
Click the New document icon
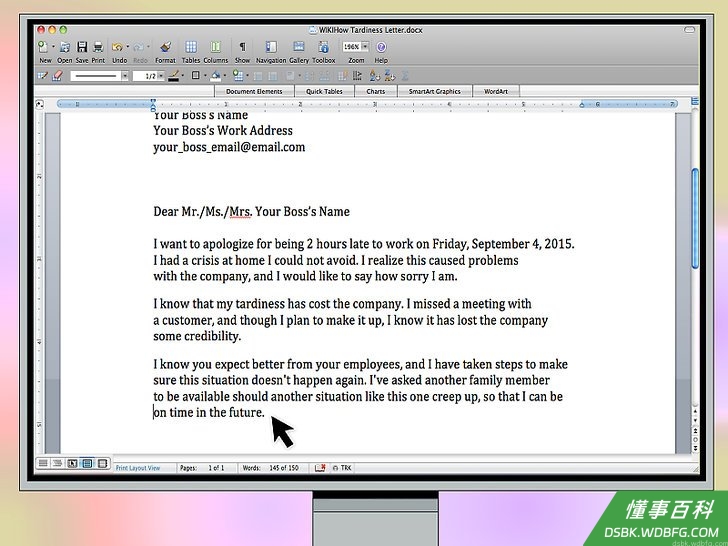[43, 47]
